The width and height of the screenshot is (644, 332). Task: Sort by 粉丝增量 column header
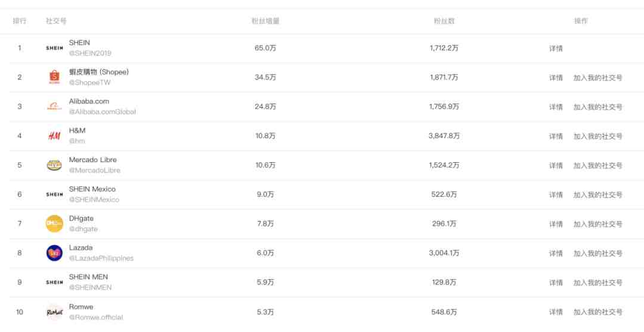(265, 21)
